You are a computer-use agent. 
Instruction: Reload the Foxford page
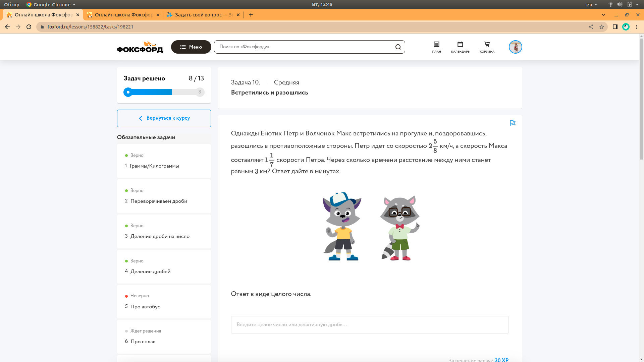(x=29, y=27)
